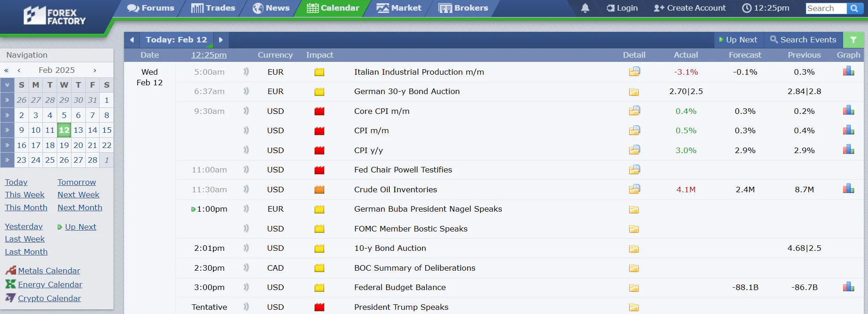Click the search magnifier button

tap(855, 8)
